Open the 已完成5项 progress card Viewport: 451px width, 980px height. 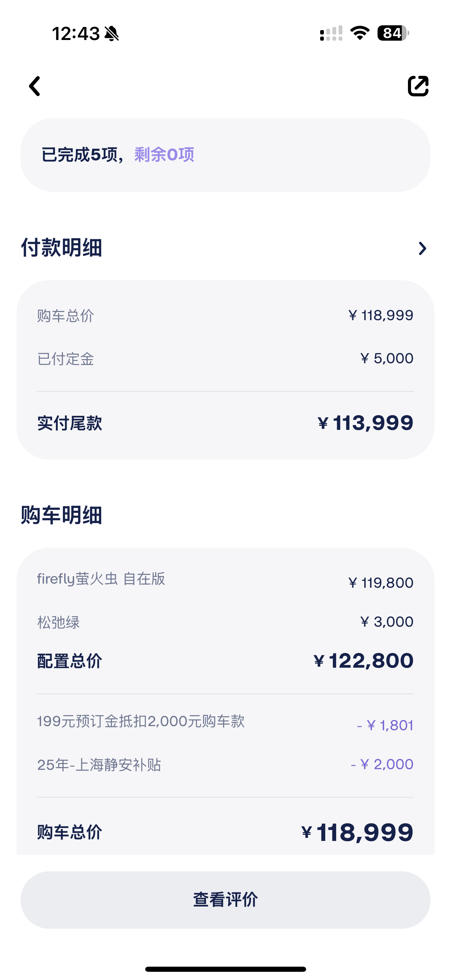pos(225,155)
